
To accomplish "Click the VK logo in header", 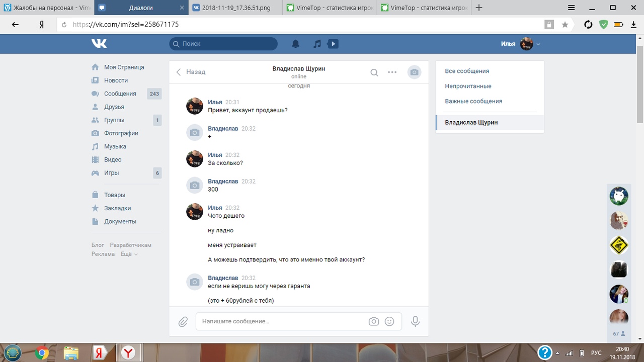I will point(99,44).
